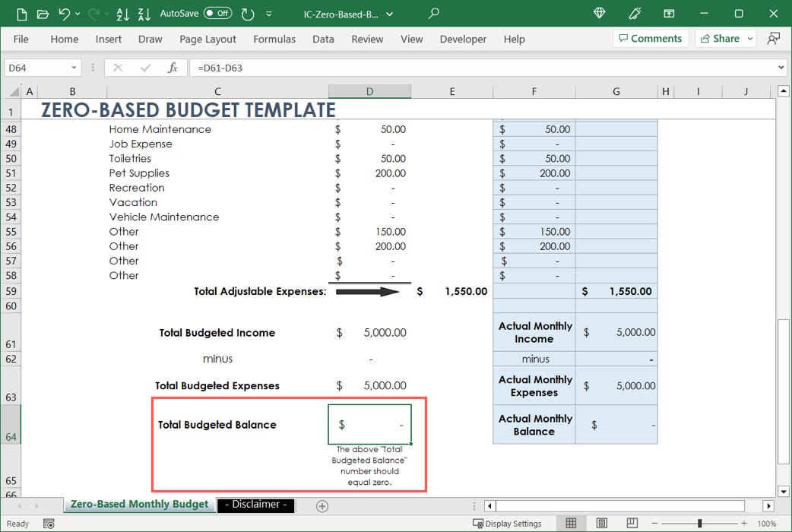Image resolution: width=792 pixels, height=532 pixels.
Task: Select the Disclaimer sheet tab
Action: (256, 505)
